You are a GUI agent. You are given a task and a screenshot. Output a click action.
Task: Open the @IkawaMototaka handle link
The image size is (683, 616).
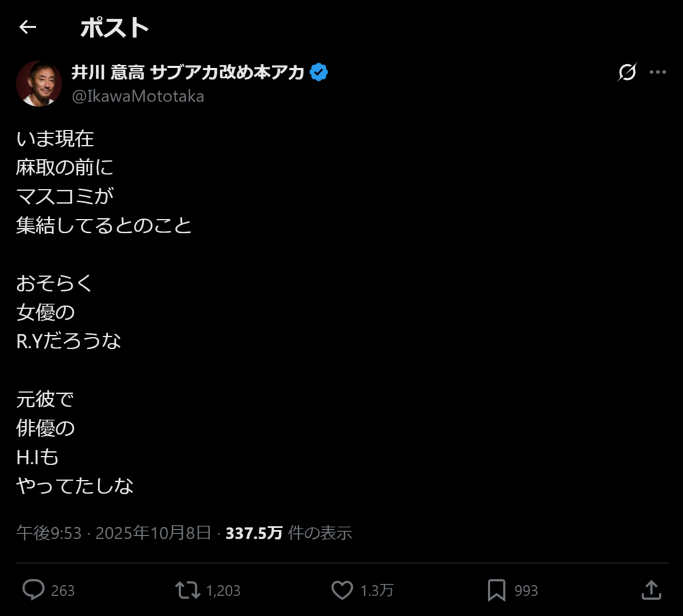coord(138,96)
